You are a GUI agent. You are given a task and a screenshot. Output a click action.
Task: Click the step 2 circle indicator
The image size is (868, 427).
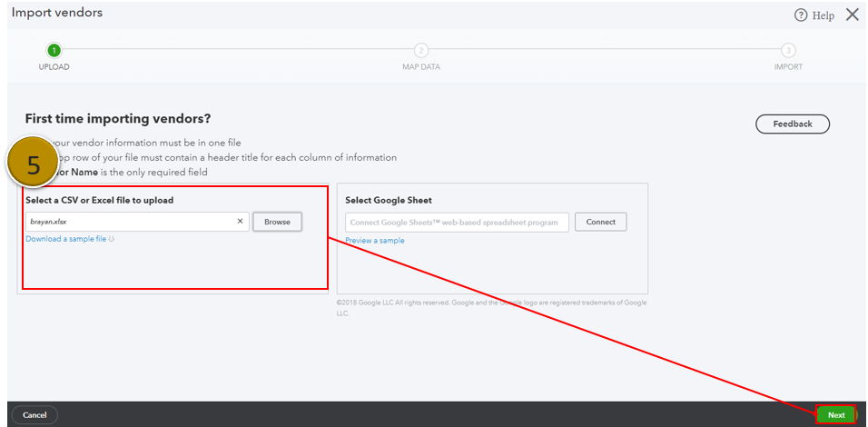(421, 51)
